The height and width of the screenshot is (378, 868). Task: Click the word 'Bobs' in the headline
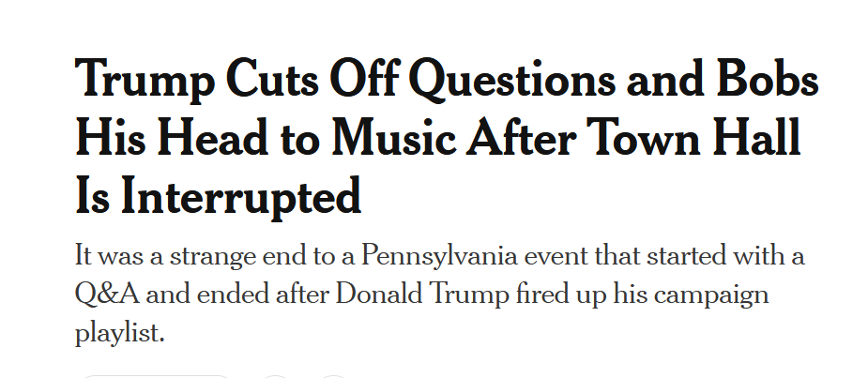coord(768,78)
